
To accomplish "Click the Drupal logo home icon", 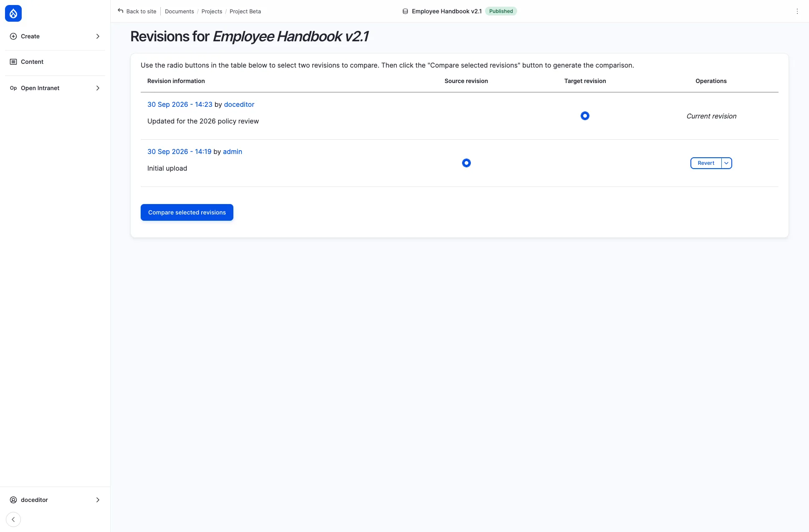I will click(x=13, y=13).
